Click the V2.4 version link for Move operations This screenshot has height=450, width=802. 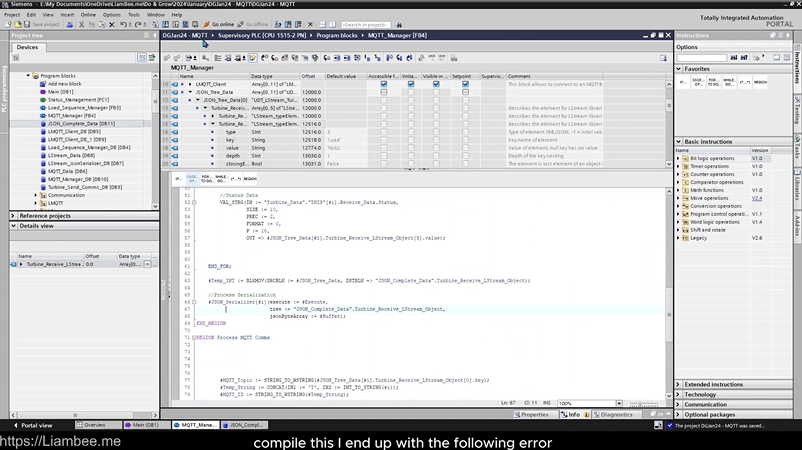757,198
